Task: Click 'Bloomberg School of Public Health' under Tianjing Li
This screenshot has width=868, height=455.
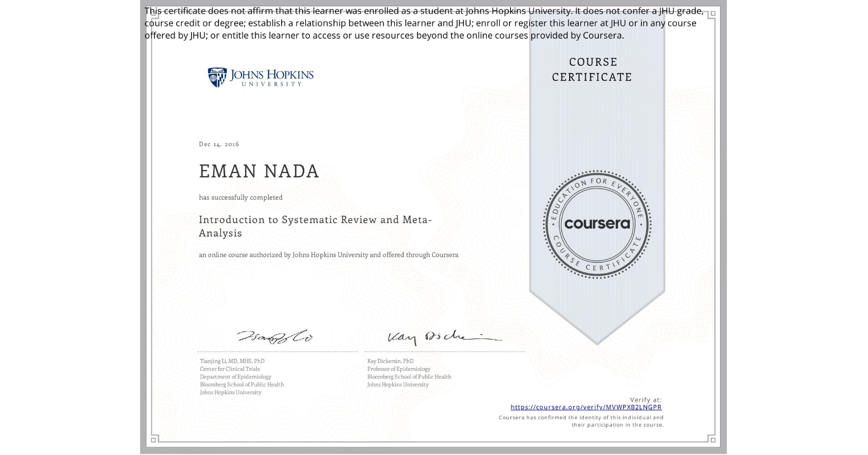Action: click(x=242, y=385)
